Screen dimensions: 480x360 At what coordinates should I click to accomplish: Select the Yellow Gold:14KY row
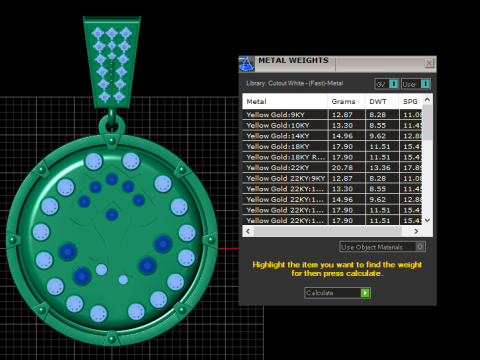[x=332, y=136]
